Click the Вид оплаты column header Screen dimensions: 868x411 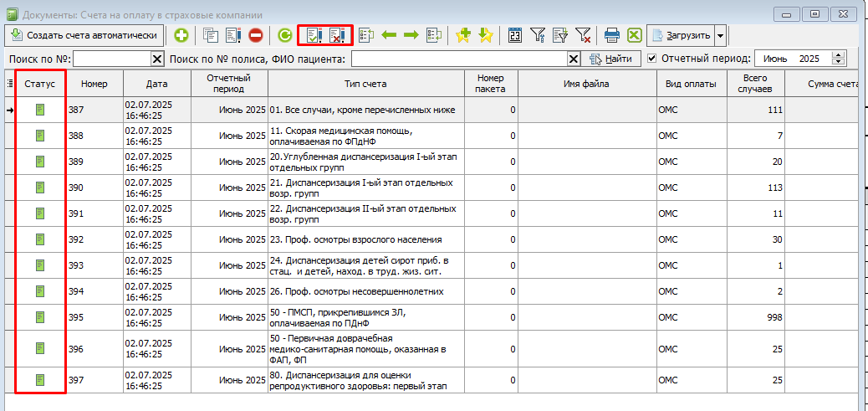692,84
